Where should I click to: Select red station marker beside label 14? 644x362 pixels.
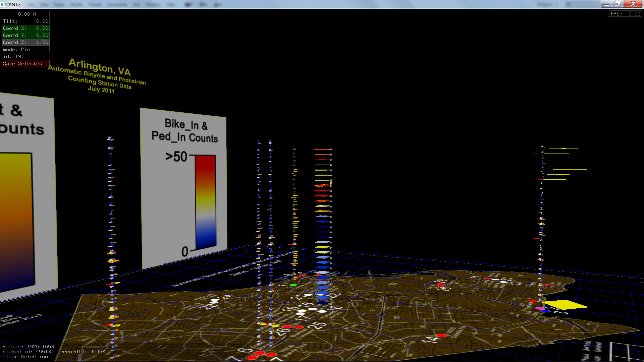pyautogui.click(x=441, y=335)
